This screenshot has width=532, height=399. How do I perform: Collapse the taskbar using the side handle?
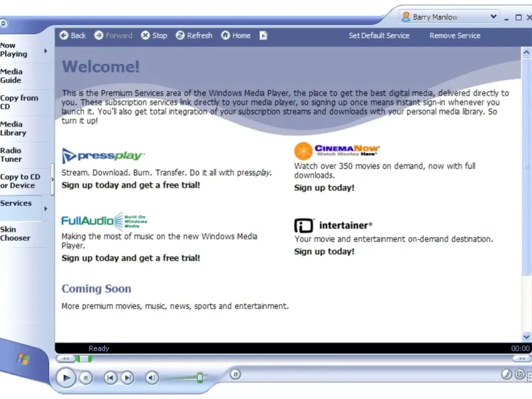(53, 180)
